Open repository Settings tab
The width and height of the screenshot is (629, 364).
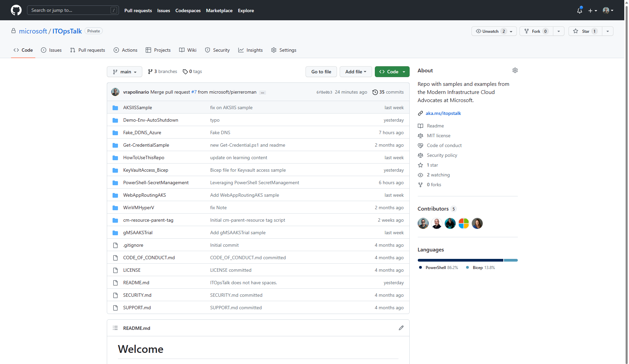pyautogui.click(x=284, y=50)
